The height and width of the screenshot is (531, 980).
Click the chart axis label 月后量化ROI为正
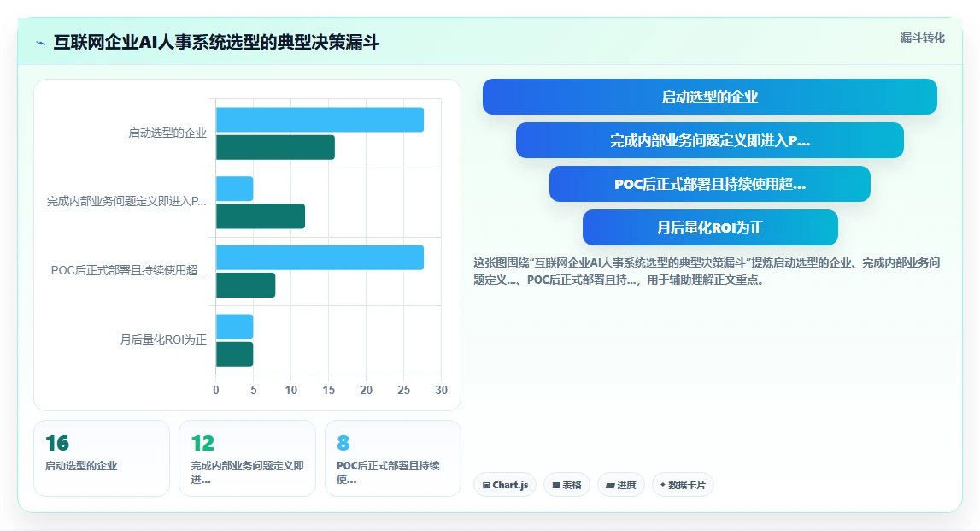(x=163, y=339)
